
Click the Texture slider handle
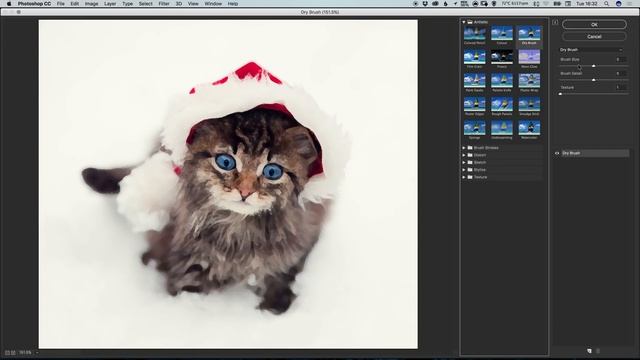[x=560, y=94]
